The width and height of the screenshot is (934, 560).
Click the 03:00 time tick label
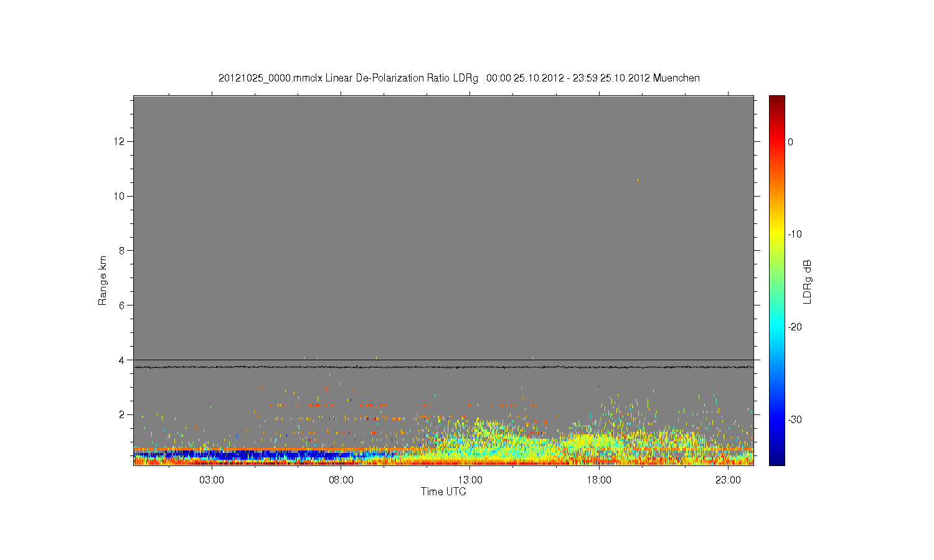[x=212, y=480]
